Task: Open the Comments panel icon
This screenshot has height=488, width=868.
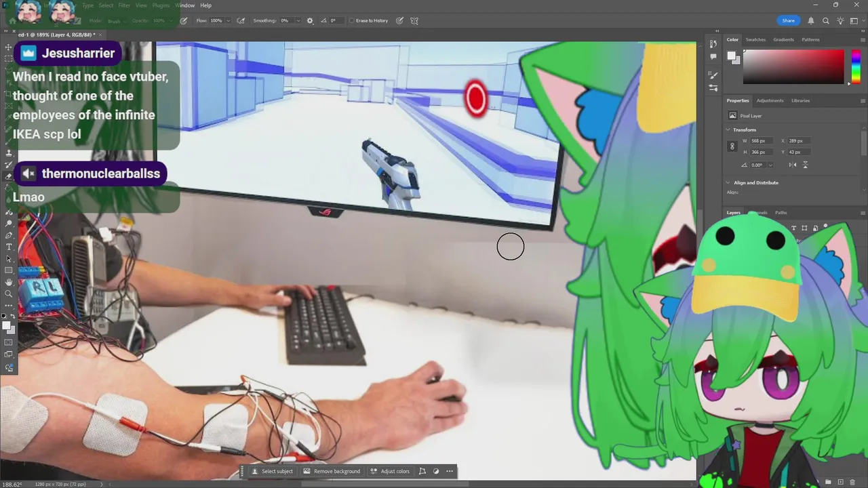Action: (713, 57)
